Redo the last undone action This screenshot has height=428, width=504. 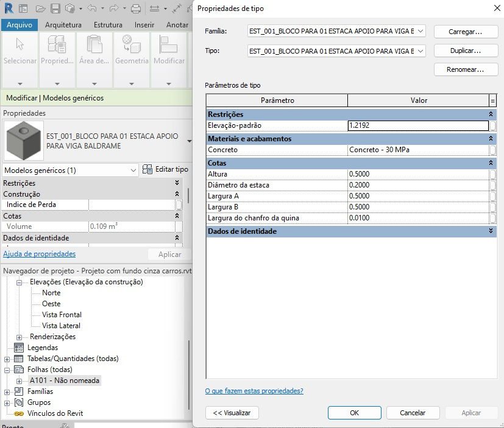[114, 9]
